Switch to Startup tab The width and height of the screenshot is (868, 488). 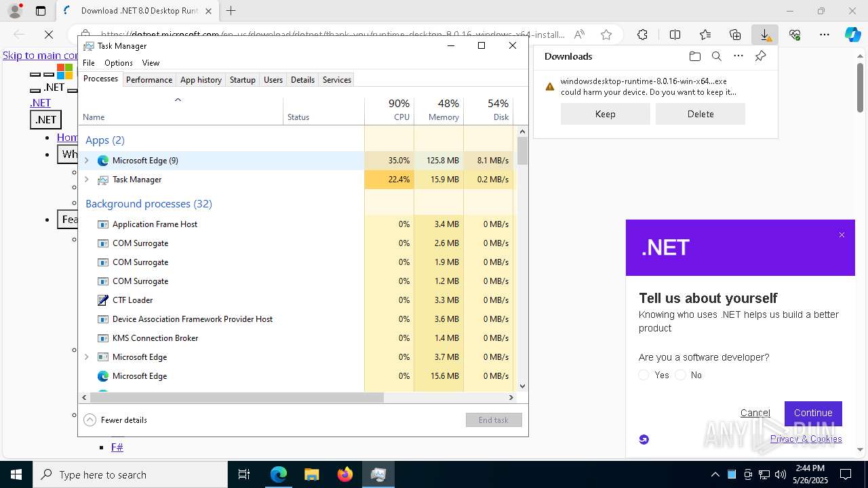(242, 80)
